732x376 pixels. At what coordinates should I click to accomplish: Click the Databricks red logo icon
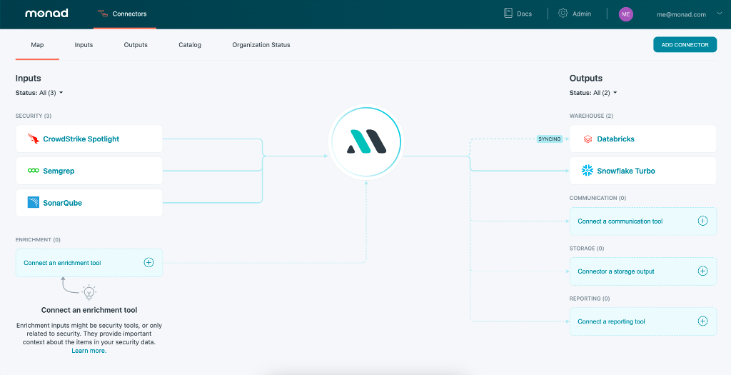(x=588, y=139)
